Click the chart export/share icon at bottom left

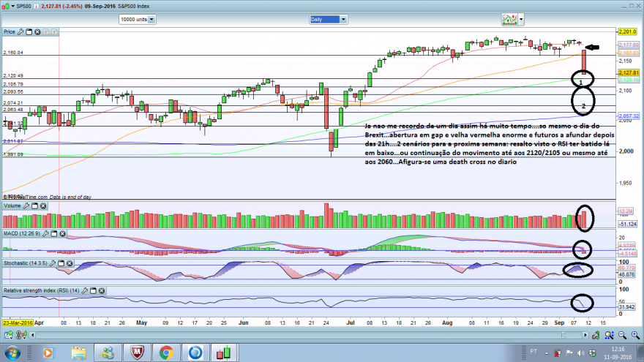[x=8, y=336]
